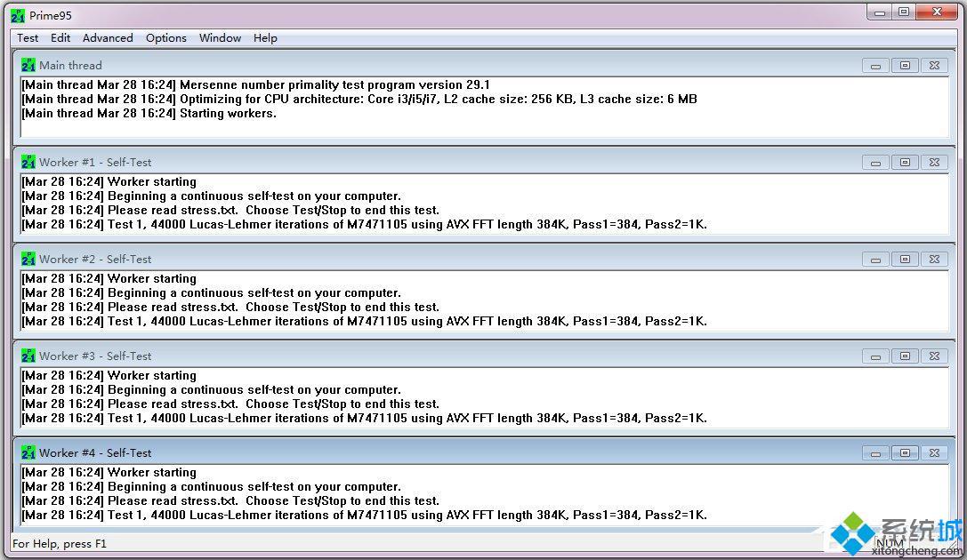Screen dimensions: 967x560
Task: Click 'Please read stress.txt' line in Worker #2
Action: pos(230,307)
